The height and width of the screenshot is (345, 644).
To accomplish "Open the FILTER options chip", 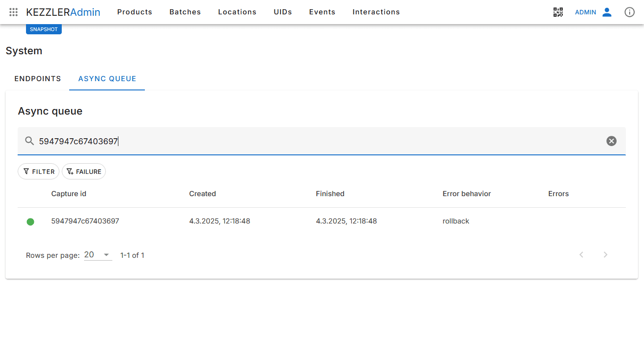I will click(x=39, y=172).
